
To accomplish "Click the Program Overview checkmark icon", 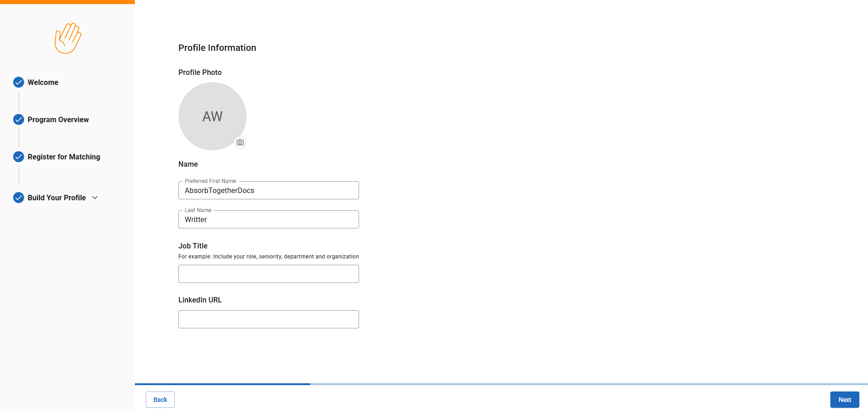I will 19,119.
